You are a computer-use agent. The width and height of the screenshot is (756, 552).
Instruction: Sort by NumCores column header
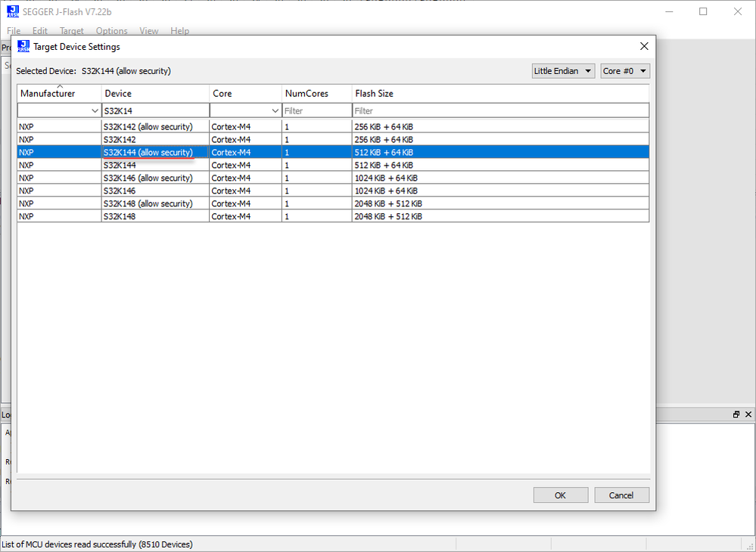[x=317, y=94]
